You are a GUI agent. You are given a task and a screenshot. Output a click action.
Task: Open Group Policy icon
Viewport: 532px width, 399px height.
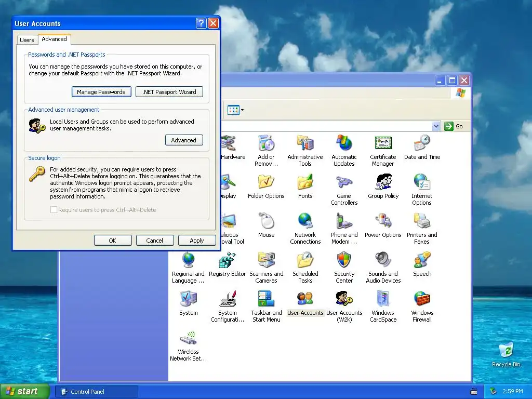[x=383, y=182]
